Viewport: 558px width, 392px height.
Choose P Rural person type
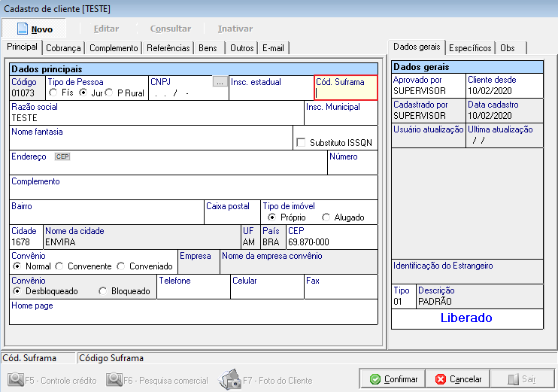click(109, 93)
